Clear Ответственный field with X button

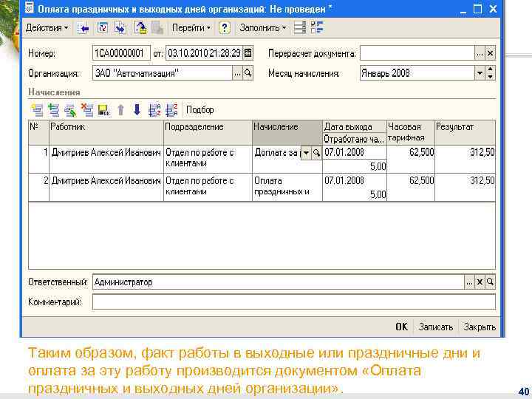coord(480,282)
